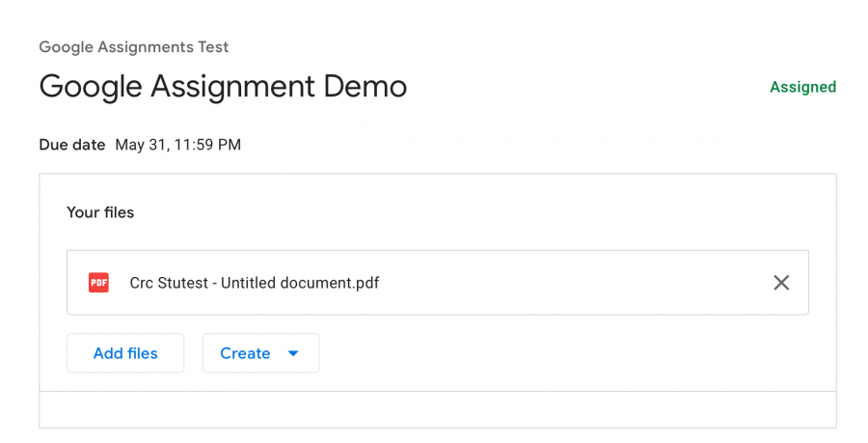Select the Google Assignment Demo title
The height and width of the screenshot is (443, 868).
pos(223,87)
